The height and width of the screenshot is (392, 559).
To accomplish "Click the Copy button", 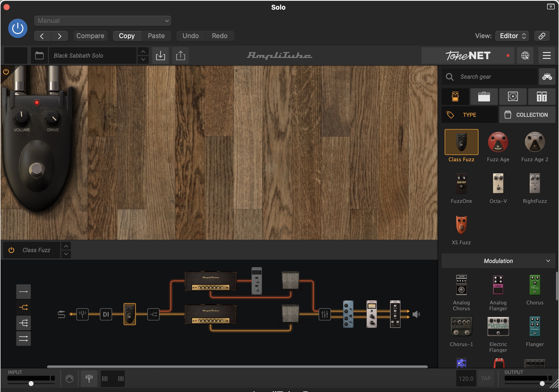I will pos(127,36).
